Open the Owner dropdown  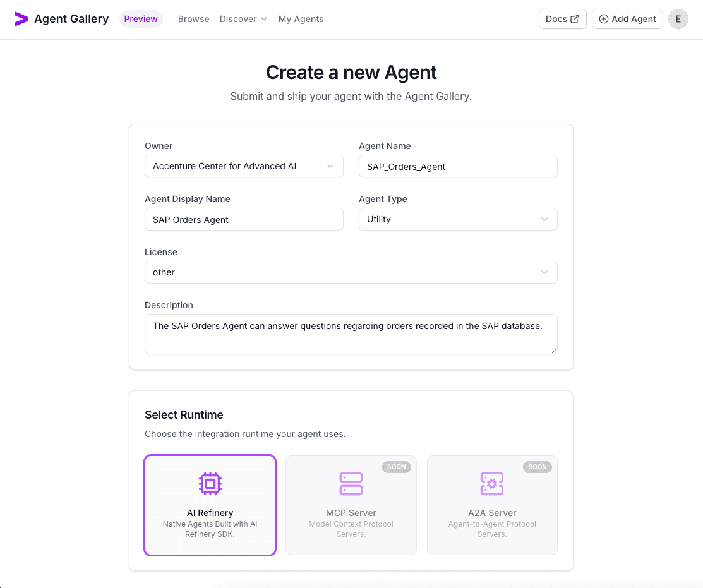coord(244,166)
